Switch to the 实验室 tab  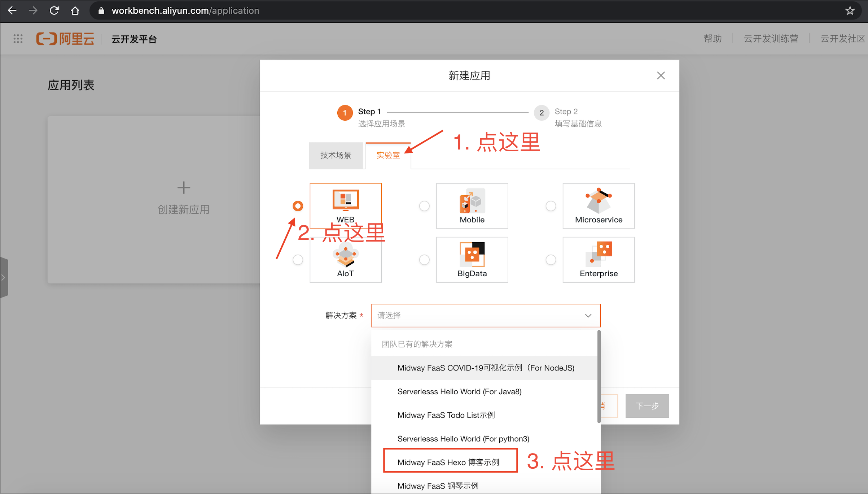point(388,155)
